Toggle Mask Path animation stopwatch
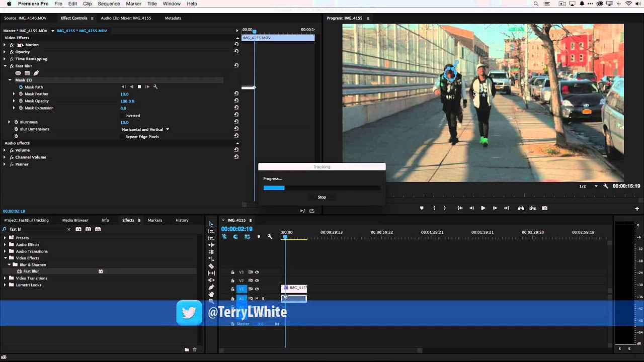 click(x=21, y=87)
